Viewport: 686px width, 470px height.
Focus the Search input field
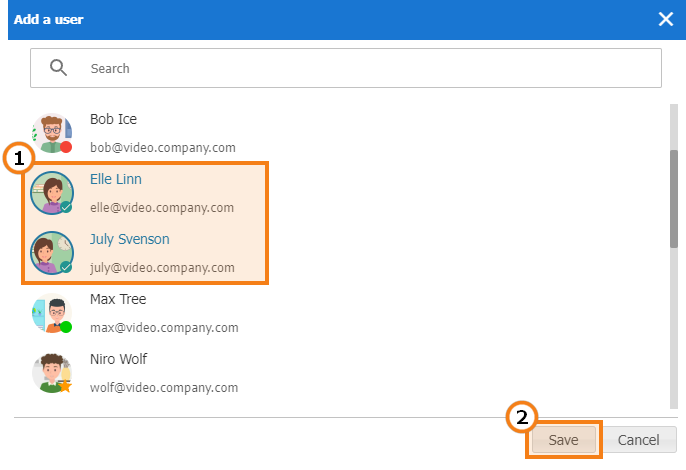(x=346, y=68)
